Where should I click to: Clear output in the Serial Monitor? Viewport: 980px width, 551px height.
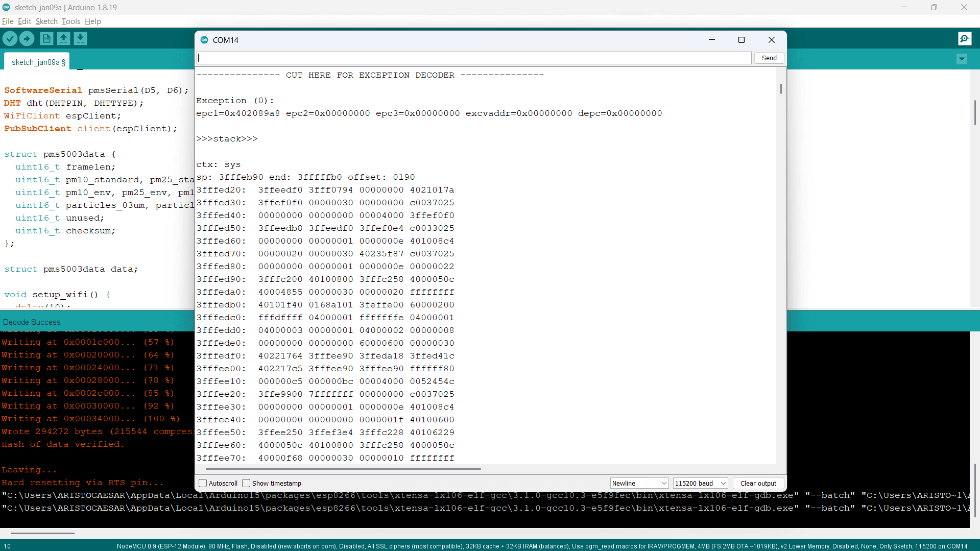coord(758,483)
